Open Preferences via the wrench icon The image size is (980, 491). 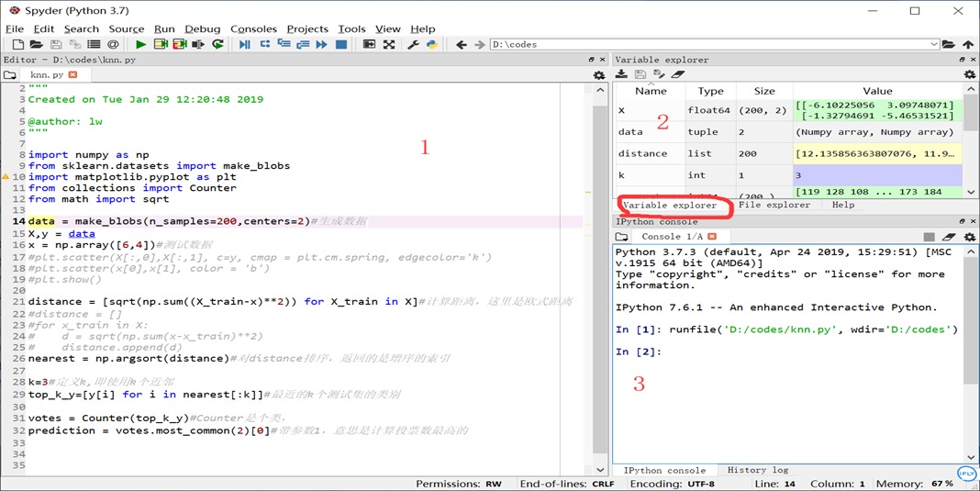413,44
